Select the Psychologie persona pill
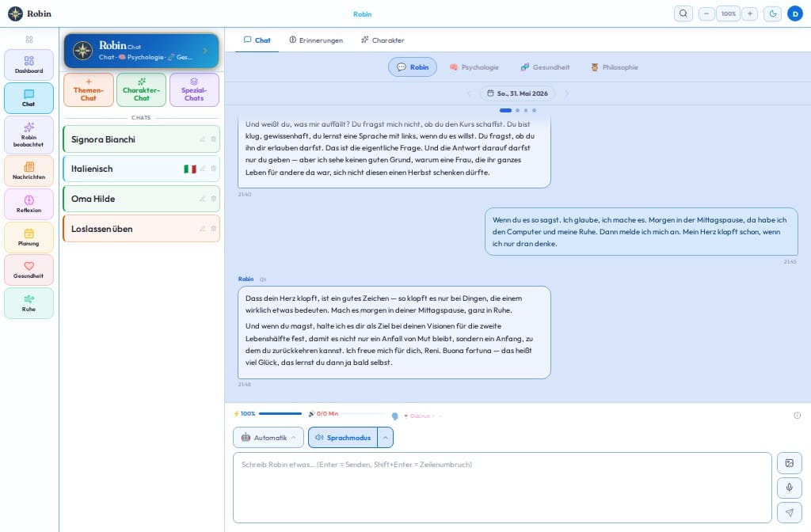The image size is (811, 532). (474, 67)
